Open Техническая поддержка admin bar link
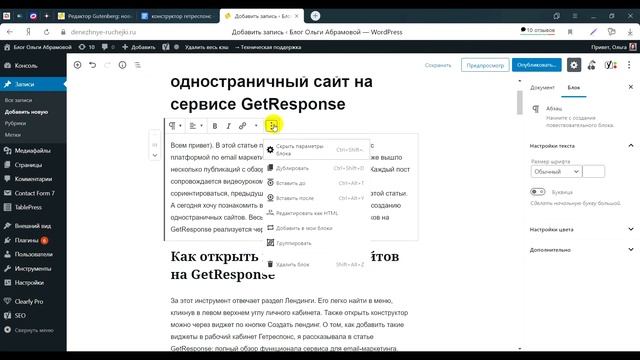Image resolution: width=640 pixels, height=360 pixels. point(268,47)
